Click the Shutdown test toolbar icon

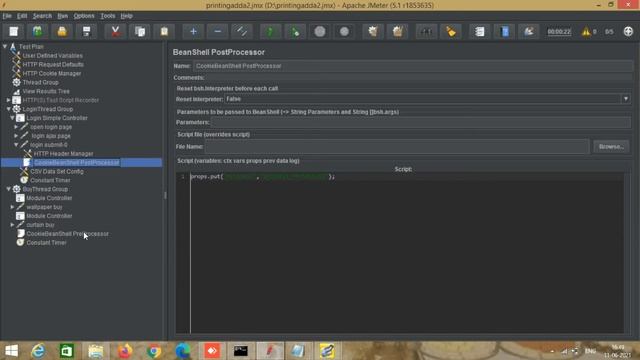(344, 31)
